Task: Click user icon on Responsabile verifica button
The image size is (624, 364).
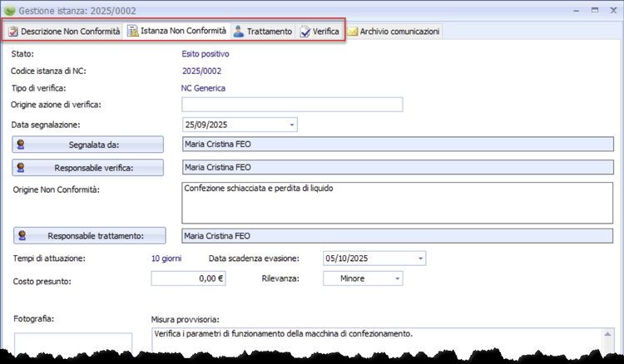Action: pos(22,167)
